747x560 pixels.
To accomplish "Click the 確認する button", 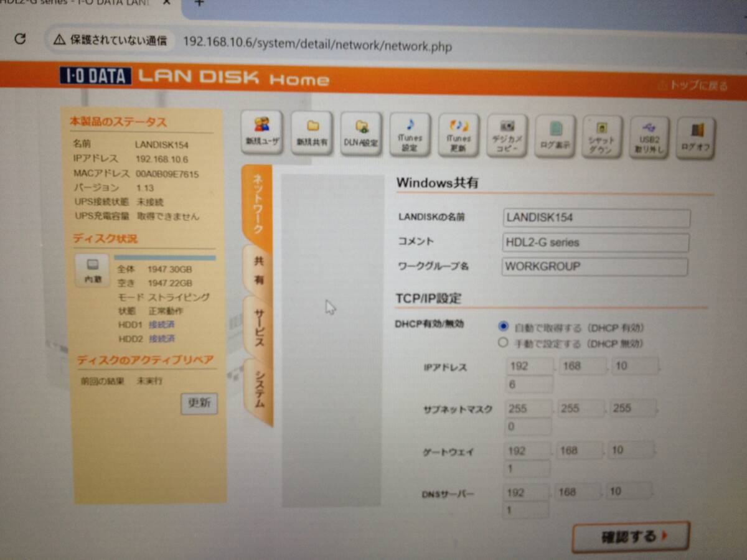I will (631, 536).
